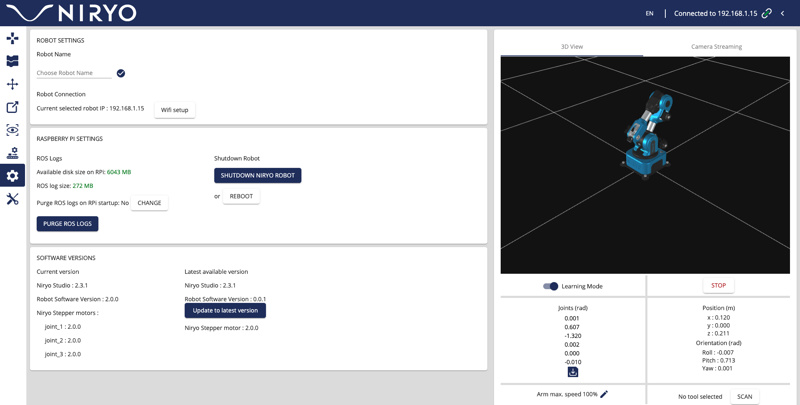Click 'No tool selected' label
800x405 pixels.
tap(700, 397)
